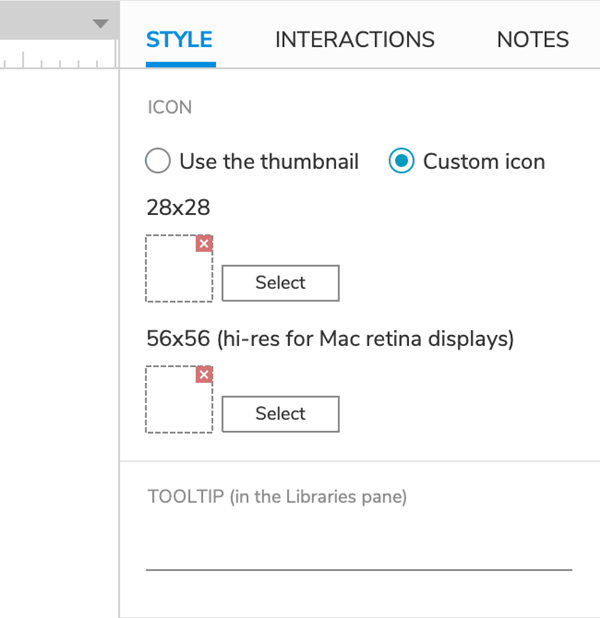600x618 pixels.
Task: Remove the 56x56 hi-res icon with red X
Action: (204, 375)
